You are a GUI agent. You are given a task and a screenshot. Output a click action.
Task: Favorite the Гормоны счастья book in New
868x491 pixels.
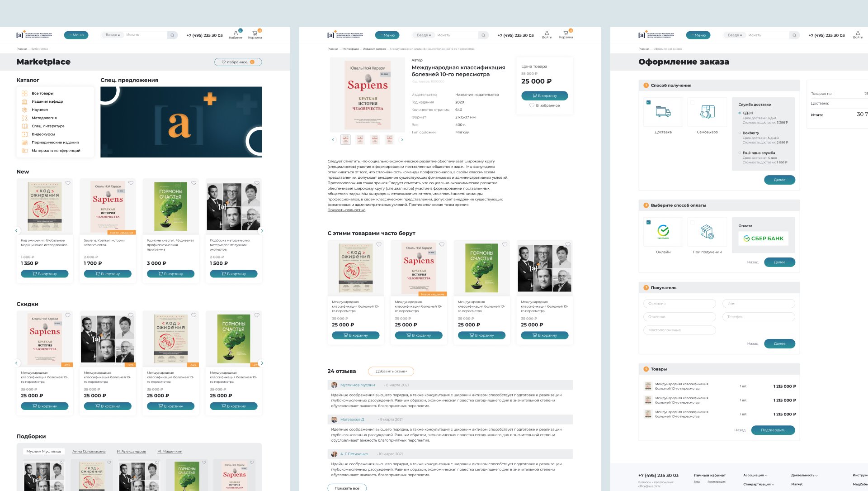pyautogui.click(x=193, y=183)
